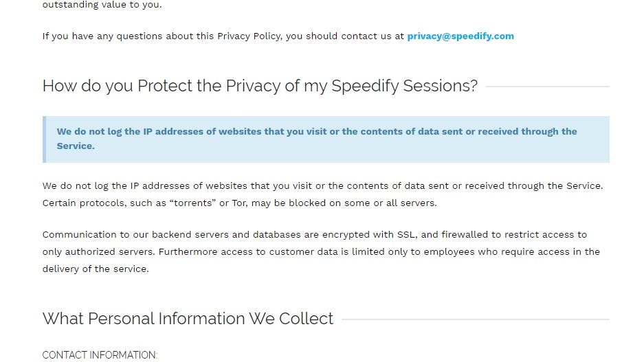Viewport: 644px width, 362px height.
Task: Click the words 'Privacy Policy' in the contact sentence
Action: [249, 36]
